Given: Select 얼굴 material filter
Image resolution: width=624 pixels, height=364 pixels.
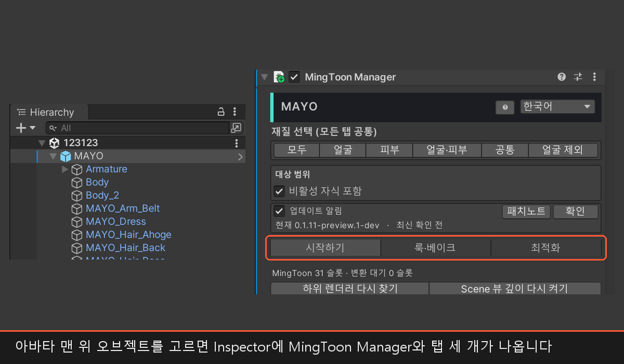Looking at the screenshot, I should [x=343, y=150].
